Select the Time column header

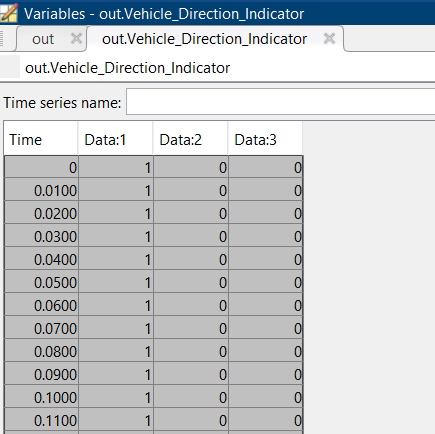pos(41,139)
